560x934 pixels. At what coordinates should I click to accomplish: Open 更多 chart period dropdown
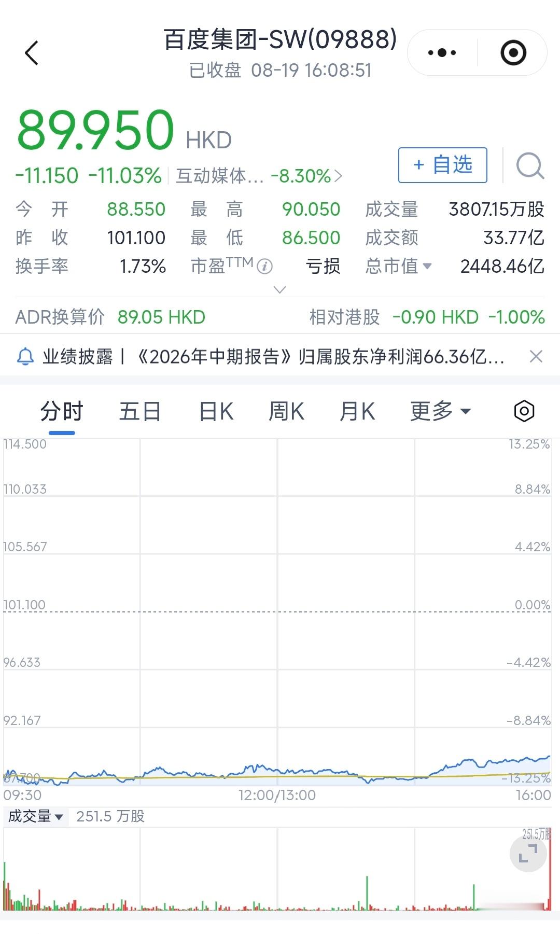440,411
